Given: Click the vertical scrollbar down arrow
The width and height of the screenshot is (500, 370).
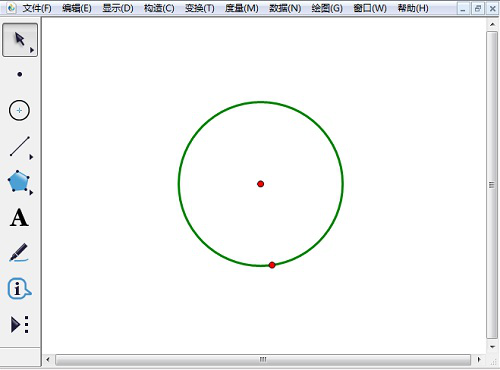Looking at the screenshot, I should (x=492, y=347).
